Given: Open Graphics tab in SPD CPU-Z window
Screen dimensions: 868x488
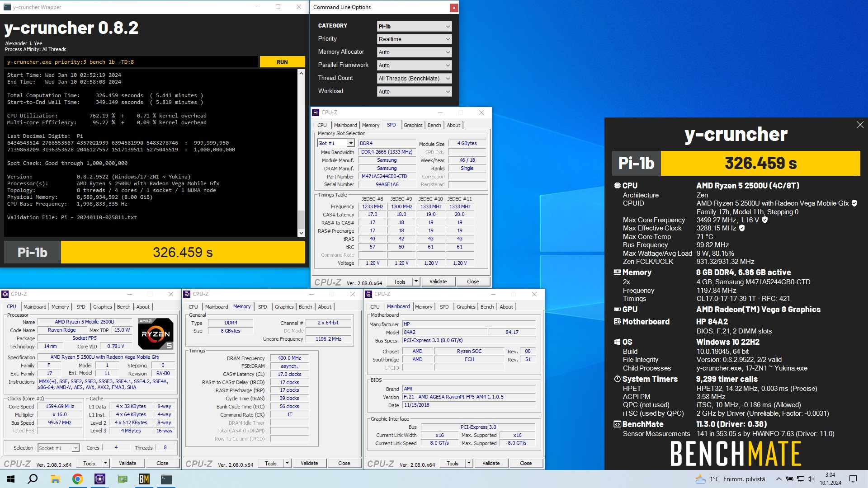Looking at the screenshot, I should coord(413,125).
